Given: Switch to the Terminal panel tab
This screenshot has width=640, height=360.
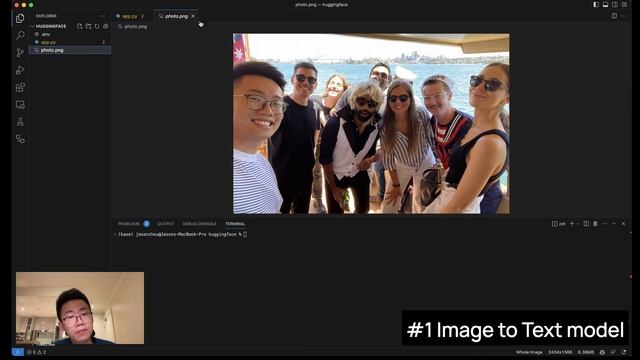Looking at the screenshot, I should (235, 224).
